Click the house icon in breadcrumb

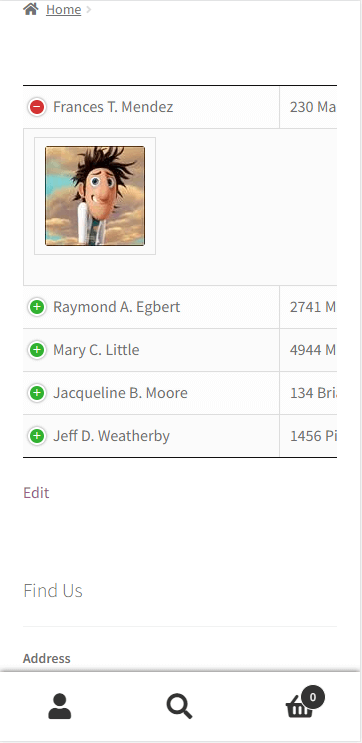click(31, 9)
